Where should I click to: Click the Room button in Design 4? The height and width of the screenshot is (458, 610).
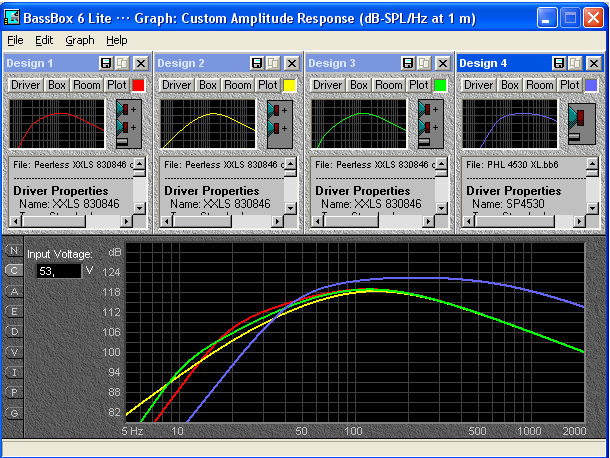click(x=540, y=85)
